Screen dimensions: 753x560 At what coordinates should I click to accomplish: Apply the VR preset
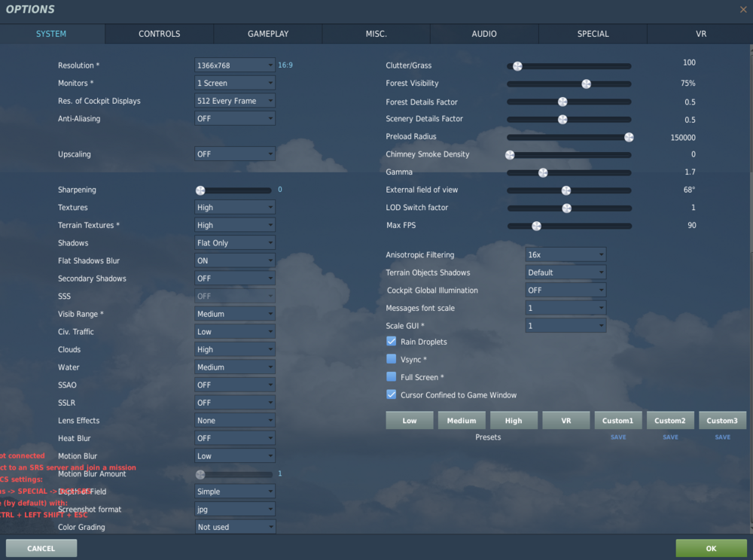tap(566, 420)
